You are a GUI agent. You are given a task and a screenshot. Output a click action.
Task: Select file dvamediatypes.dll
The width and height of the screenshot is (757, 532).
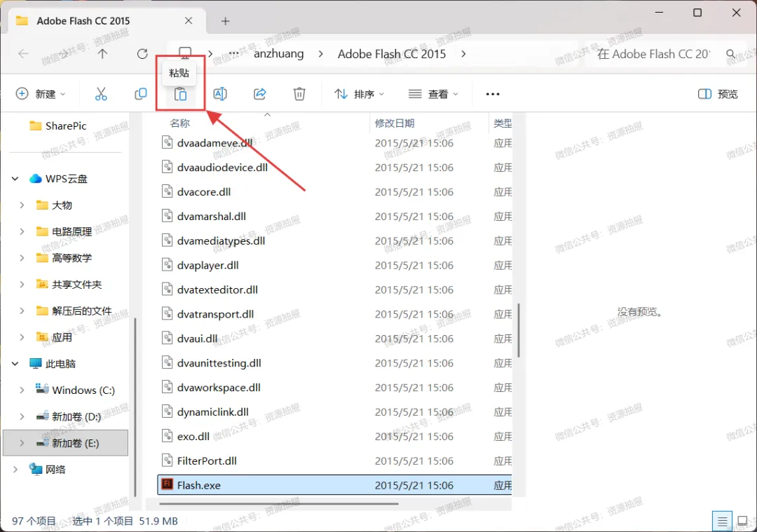pos(334,240)
